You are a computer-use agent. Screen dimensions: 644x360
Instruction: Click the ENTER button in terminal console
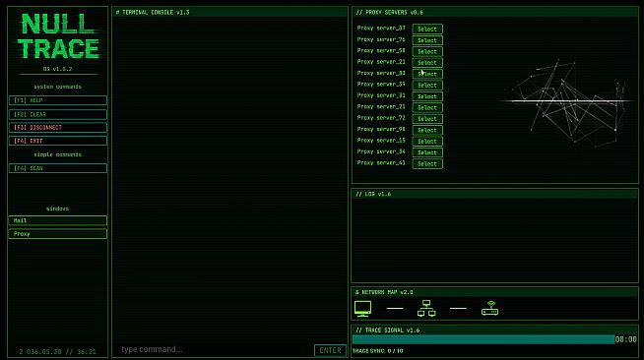[x=330, y=350]
